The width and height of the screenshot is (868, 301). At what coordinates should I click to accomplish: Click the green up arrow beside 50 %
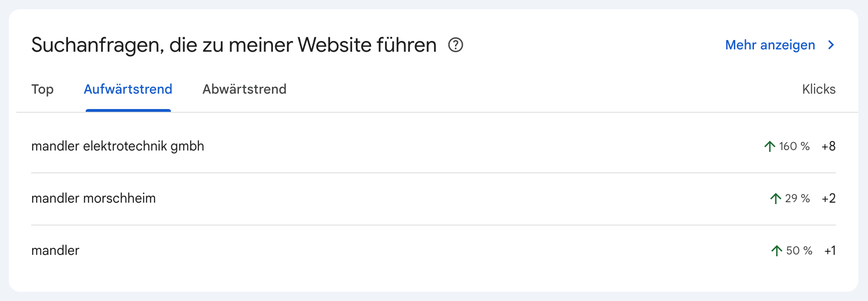pyautogui.click(x=776, y=251)
